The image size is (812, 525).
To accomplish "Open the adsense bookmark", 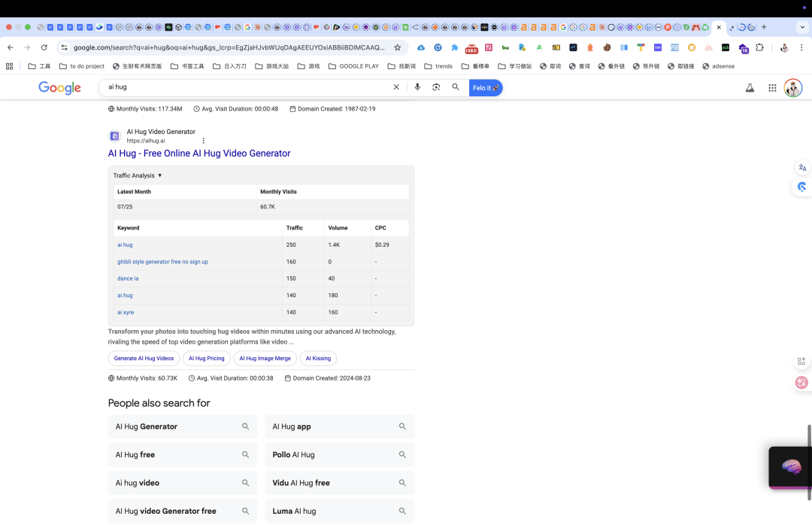I will coord(718,66).
